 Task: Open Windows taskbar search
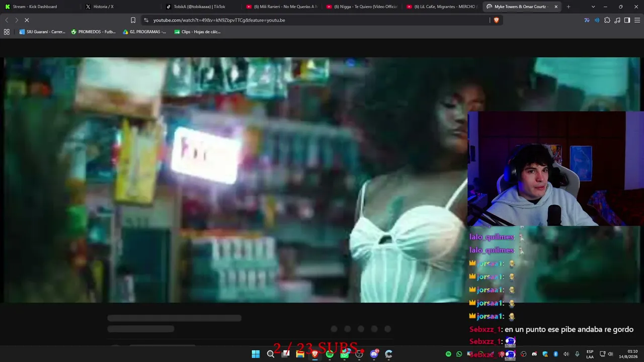coord(271,354)
